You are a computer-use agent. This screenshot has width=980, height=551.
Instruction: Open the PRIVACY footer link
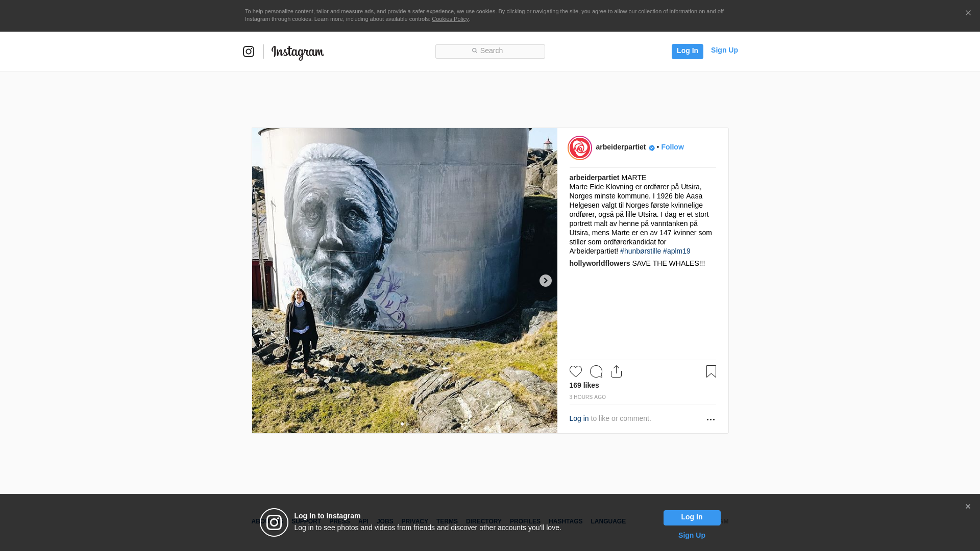click(414, 521)
